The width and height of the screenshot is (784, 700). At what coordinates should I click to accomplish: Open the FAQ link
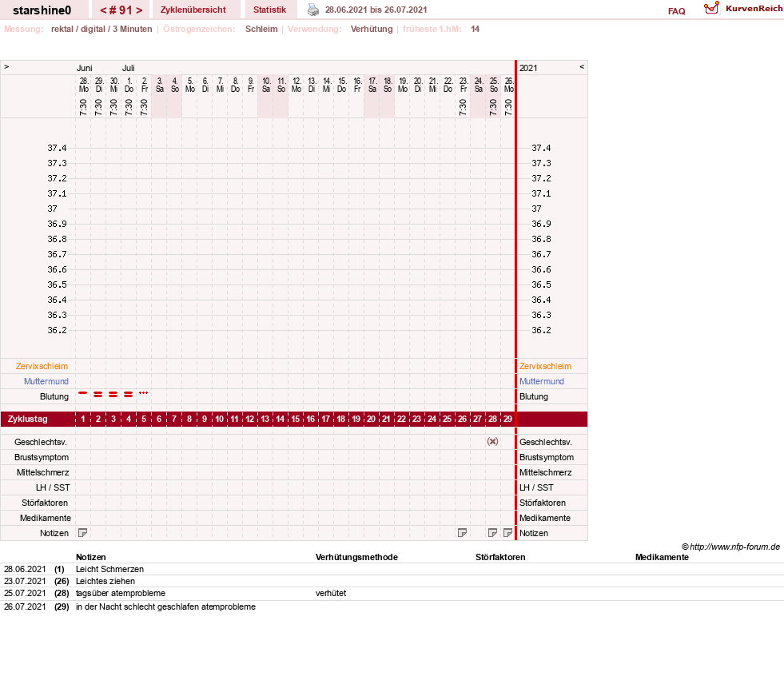pyautogui.click(x=676, y=11)
